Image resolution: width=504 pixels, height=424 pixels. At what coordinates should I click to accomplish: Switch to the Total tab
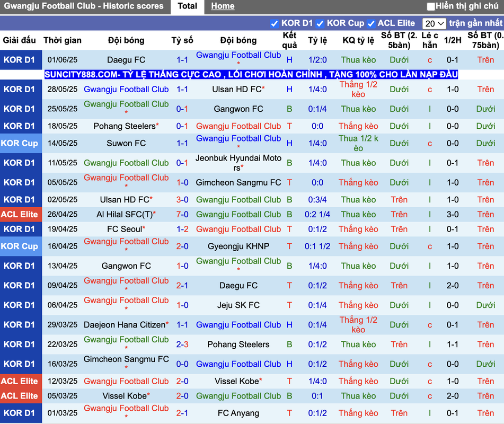point(188,6)
